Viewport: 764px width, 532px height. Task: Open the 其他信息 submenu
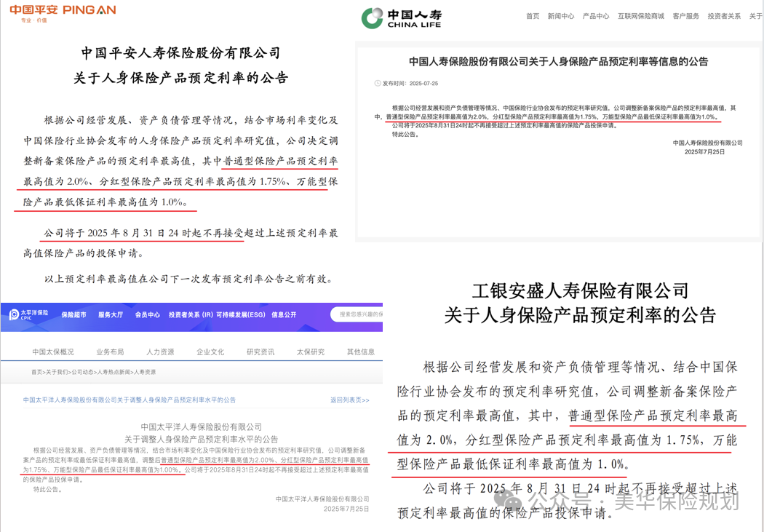tap(360, 352)
